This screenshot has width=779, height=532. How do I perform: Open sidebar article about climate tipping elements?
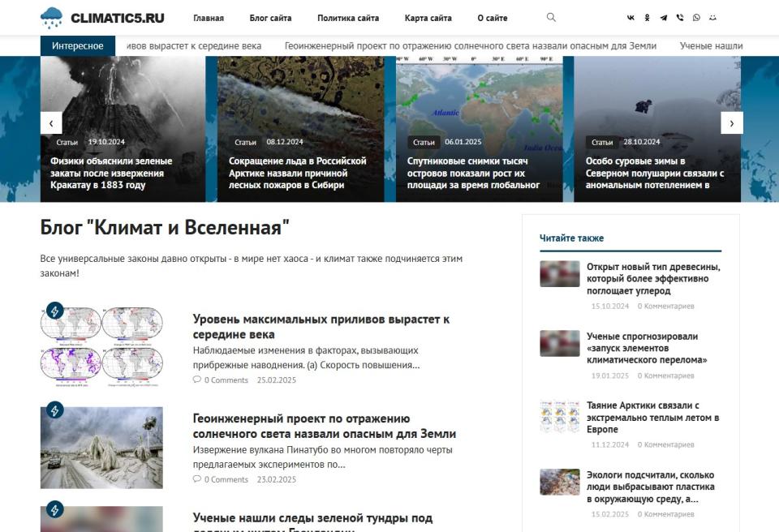[x=647, y=348]
